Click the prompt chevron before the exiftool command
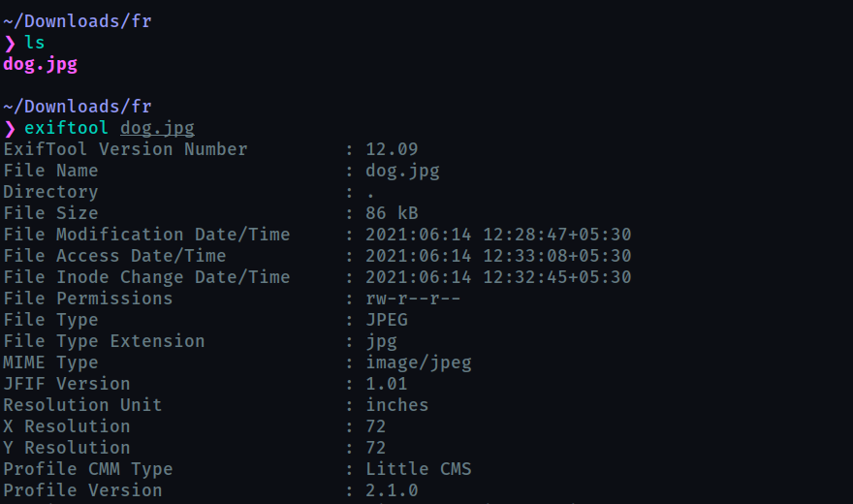Image resolution: width=853 pixels, height=504 pixels. pyautogui.click(x=10, y=128)
